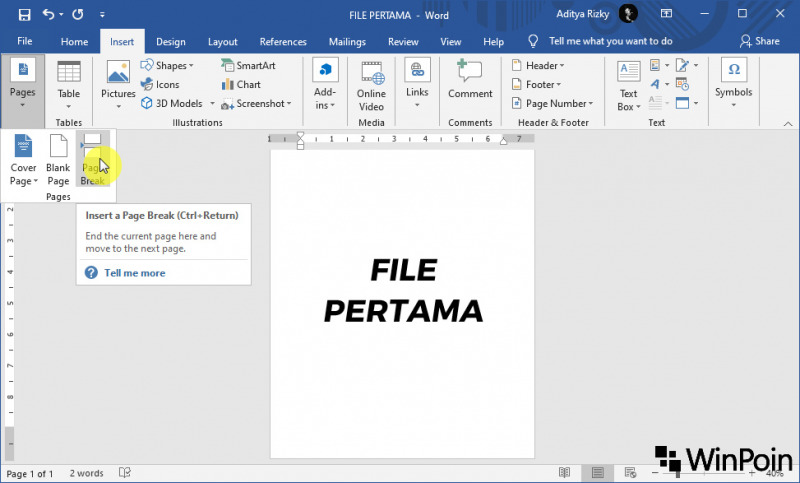Switch to Read Mode view
The width and height of the screenshot is (800, 483).
point(564,473)
